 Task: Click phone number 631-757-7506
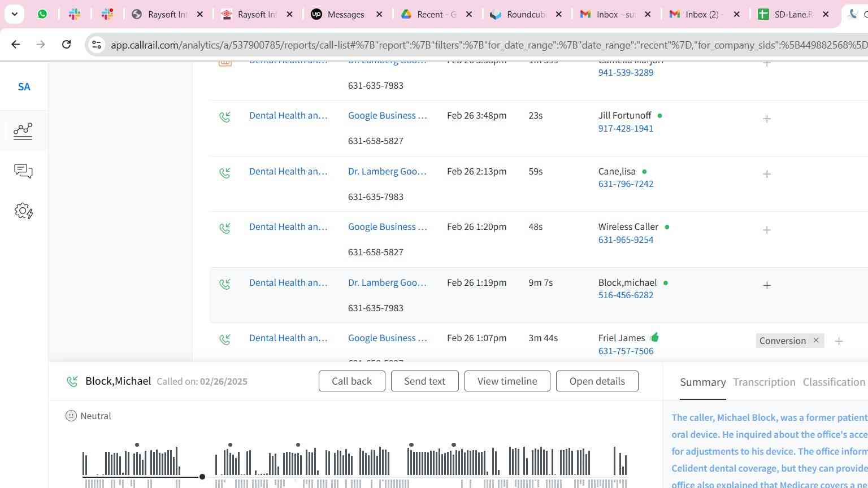[626, 351]
